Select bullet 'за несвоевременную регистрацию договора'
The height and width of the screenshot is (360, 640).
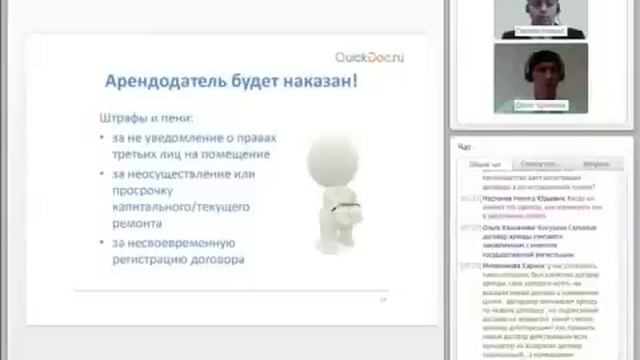[178, 251]
